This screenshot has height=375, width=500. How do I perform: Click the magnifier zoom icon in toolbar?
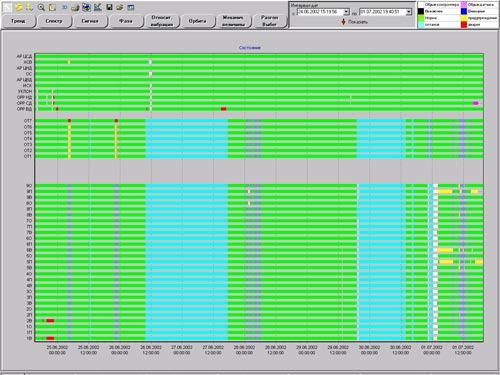(x=41, y=7)
